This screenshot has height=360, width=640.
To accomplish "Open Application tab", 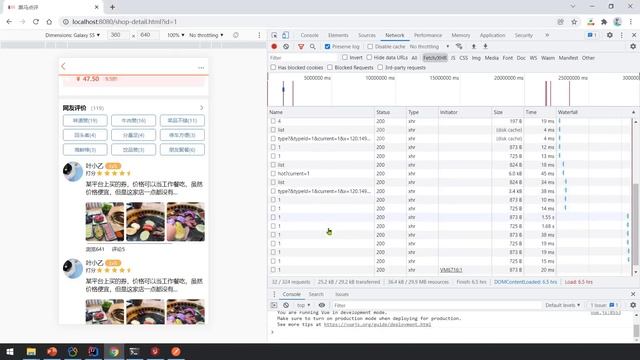I will [492, 36].
